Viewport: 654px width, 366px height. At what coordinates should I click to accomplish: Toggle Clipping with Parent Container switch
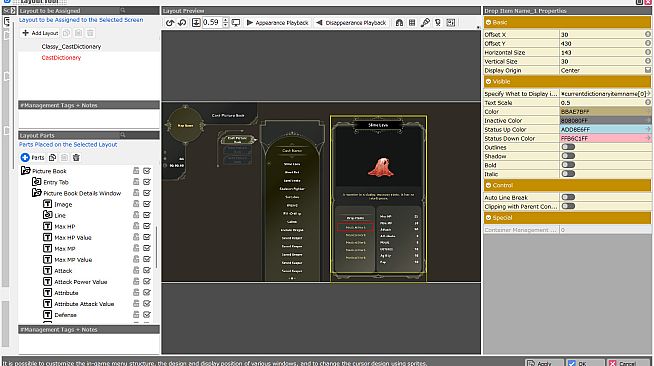568,206
